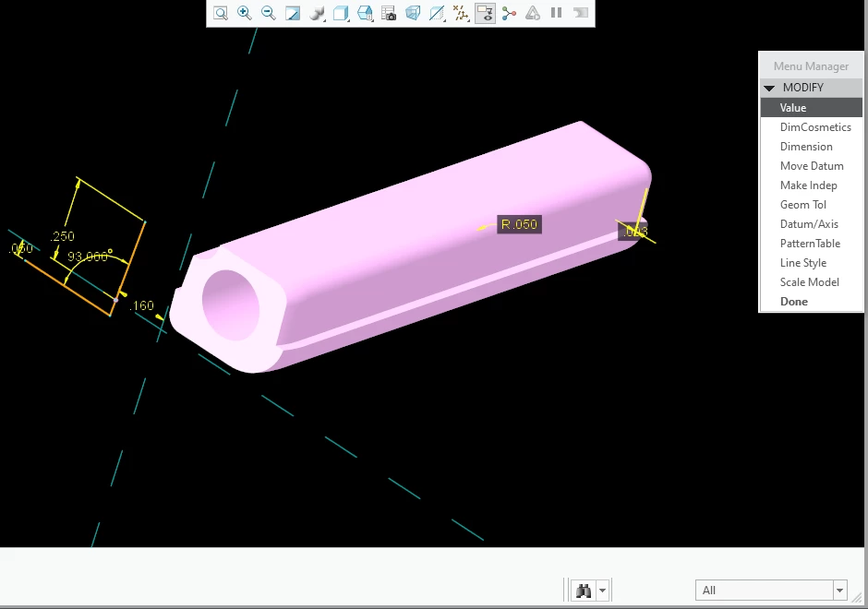Open the Saved Orientations icon
868x609 pixels.
click(x=366, y=13)
